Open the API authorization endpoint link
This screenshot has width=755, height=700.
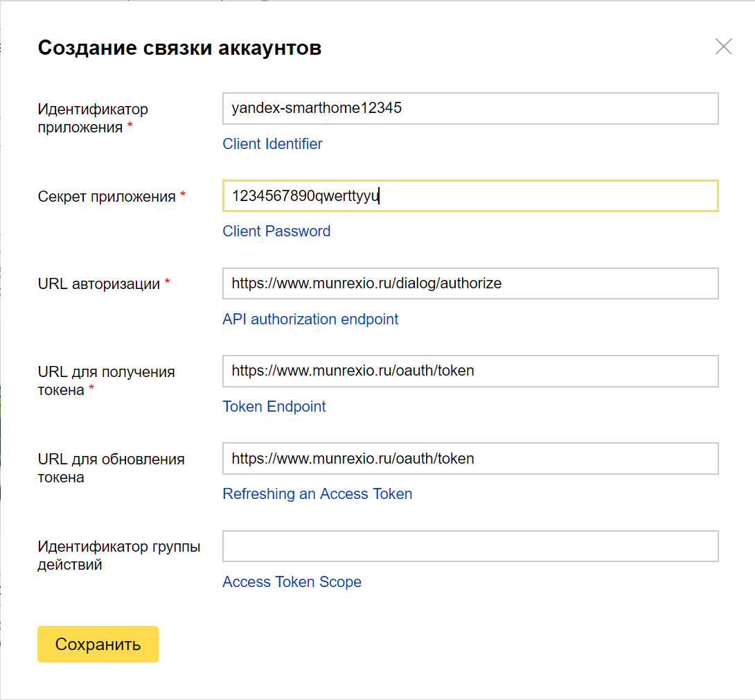pyautogui.click(x=310, y=320)
